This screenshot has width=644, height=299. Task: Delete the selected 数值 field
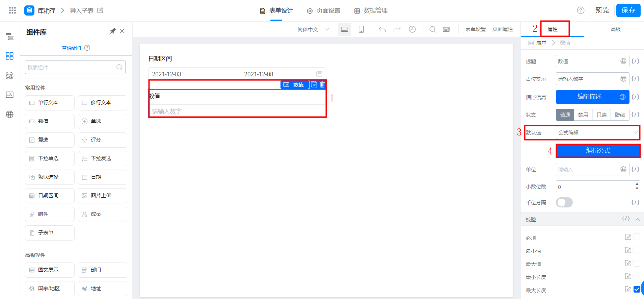click(x=322, y=84)
